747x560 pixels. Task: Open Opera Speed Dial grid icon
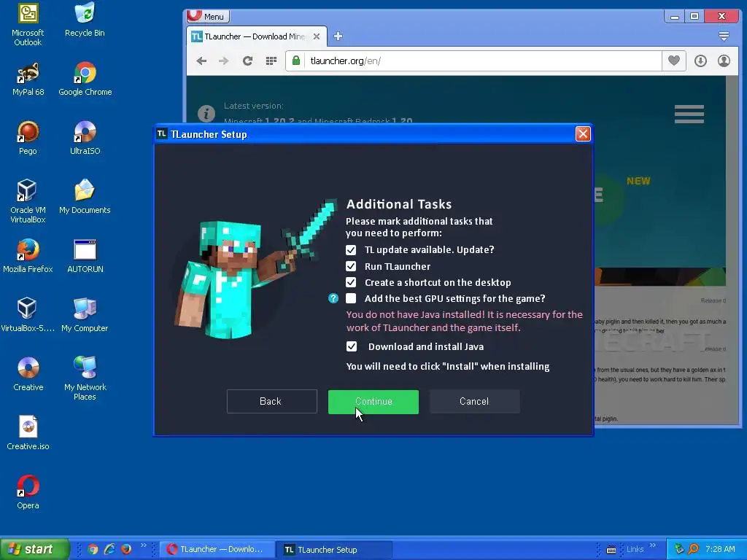pos(271,61)
